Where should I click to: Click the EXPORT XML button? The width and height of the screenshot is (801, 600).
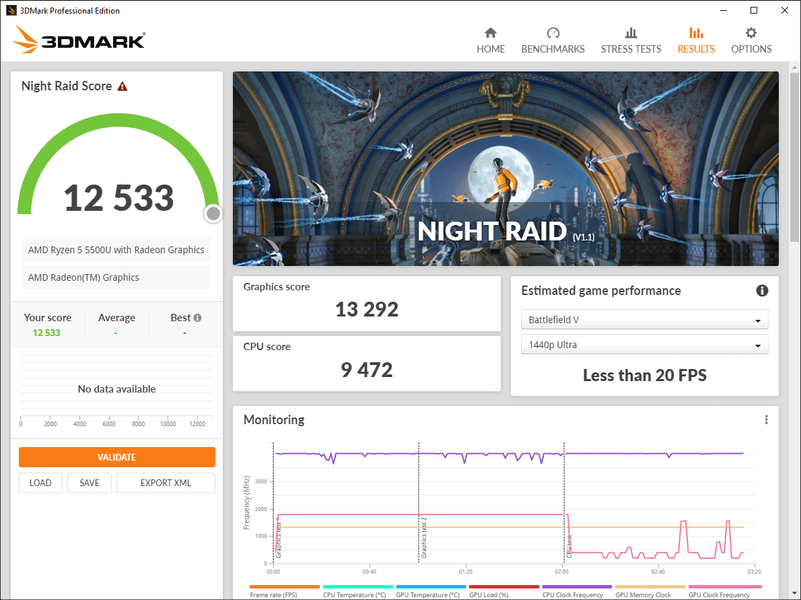(166, 483)
